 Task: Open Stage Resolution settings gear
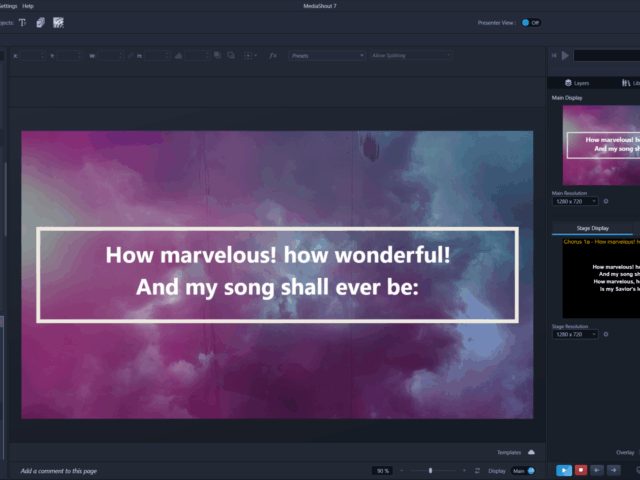pos(606,334)
